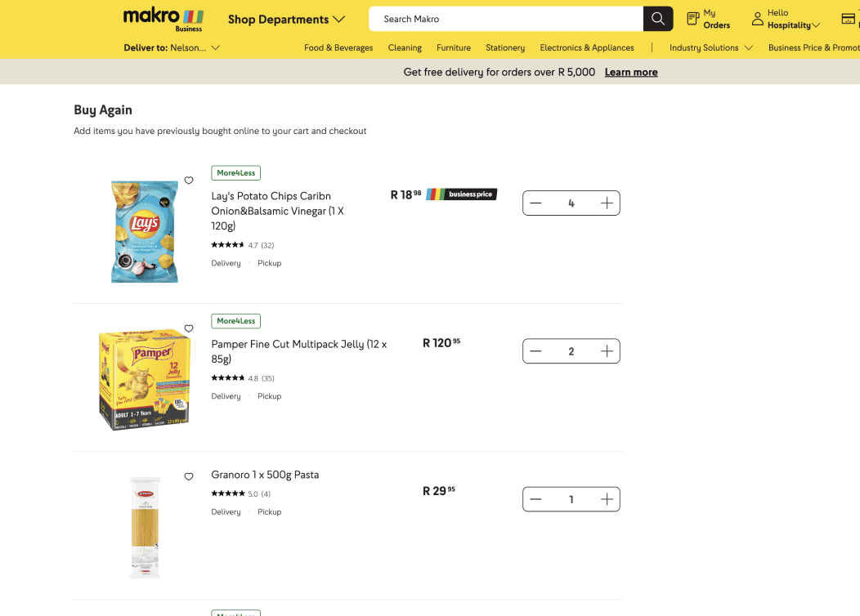Toggle wishlist heart for Granoro Pasta
Screen dimensions: 860x616
(189, 476)
